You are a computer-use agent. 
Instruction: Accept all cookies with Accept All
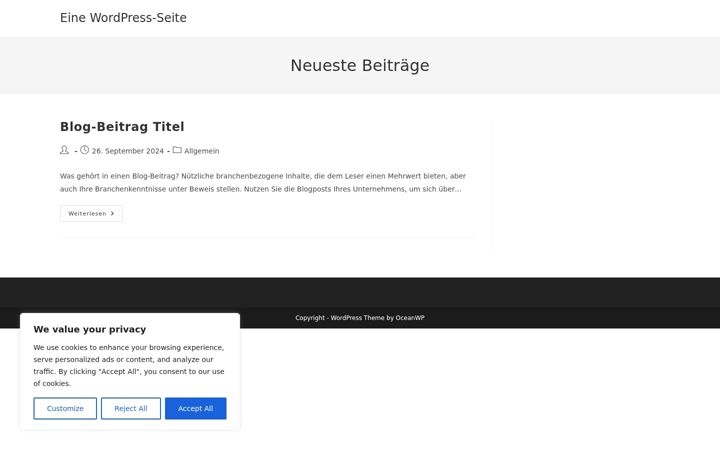pos(196,408)
